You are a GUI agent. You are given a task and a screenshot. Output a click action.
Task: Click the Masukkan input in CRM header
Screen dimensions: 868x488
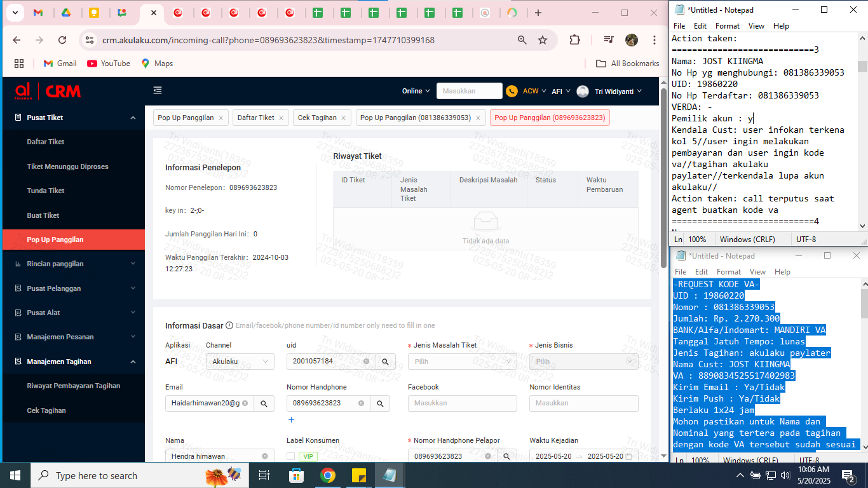(x=469, y=91)
